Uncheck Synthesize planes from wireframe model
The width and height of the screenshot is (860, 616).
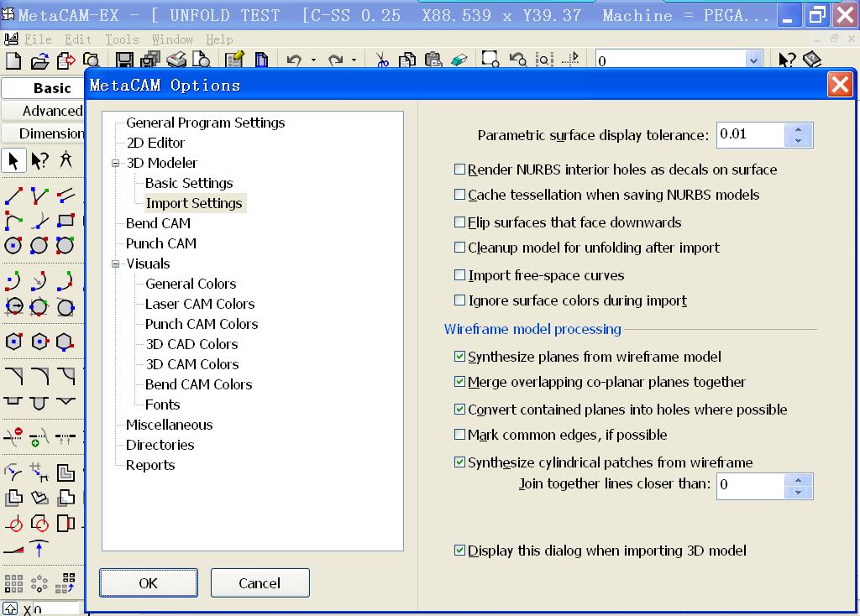(459, 357)
